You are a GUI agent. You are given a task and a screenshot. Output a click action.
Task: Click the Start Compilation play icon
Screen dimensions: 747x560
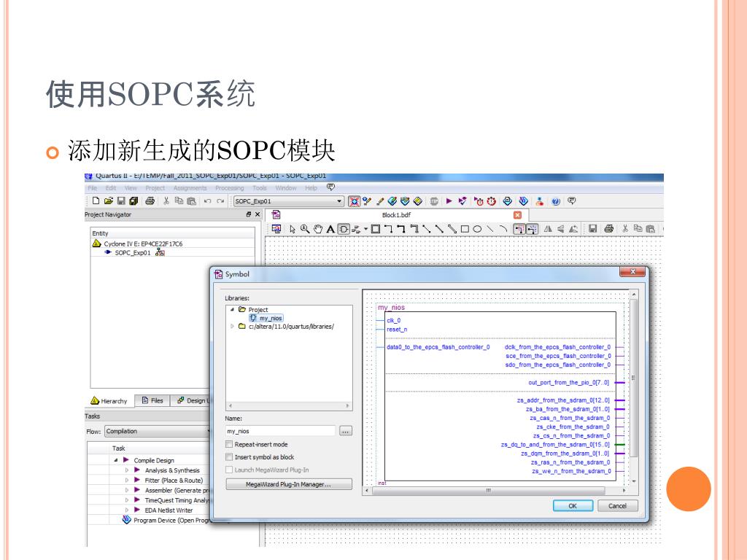coord(449,201)
